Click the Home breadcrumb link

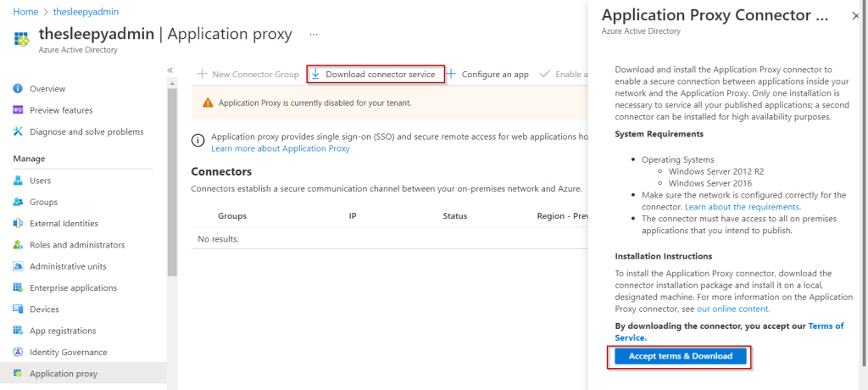[25, 11]
